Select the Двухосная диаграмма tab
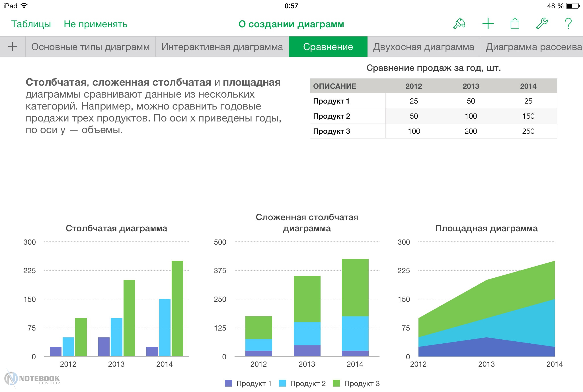This screenshot has width=583, height=392. point(423,47)
